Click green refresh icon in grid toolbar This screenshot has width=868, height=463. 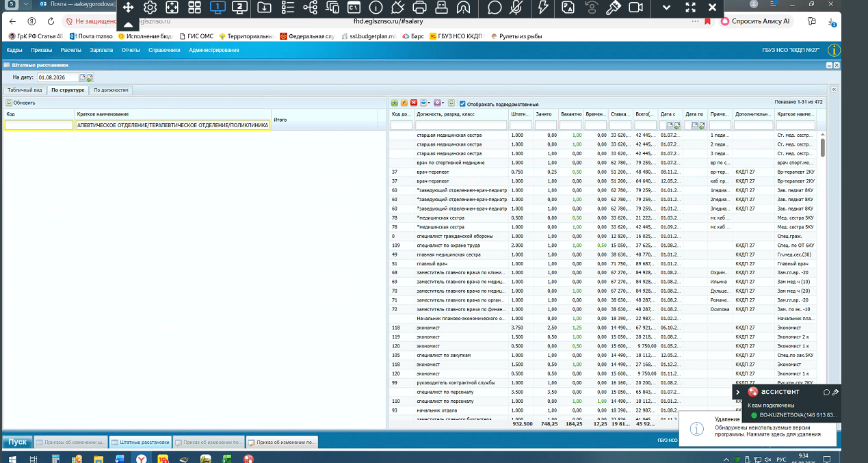pos(451,103)
